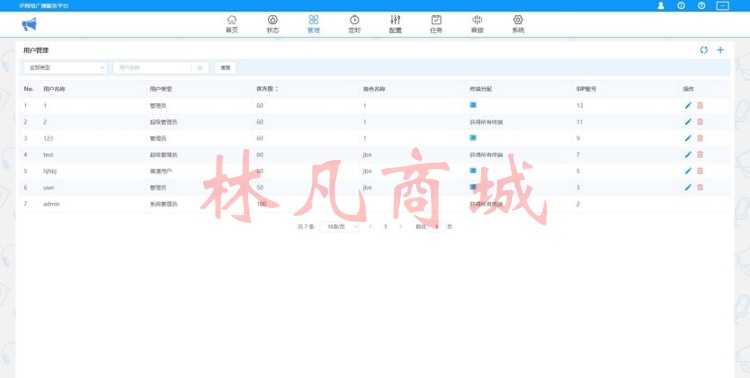Viewport: 750px width, 378px height.
Task: Open terminal assignment icon for user 123
Action: (x=473, y=137)
